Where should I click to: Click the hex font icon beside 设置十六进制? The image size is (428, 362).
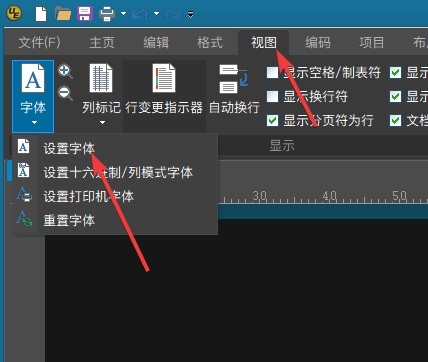23,170
